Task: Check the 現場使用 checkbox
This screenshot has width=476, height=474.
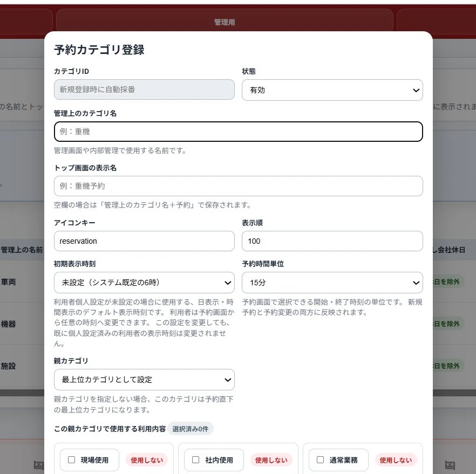Action: tap(72, 460)
